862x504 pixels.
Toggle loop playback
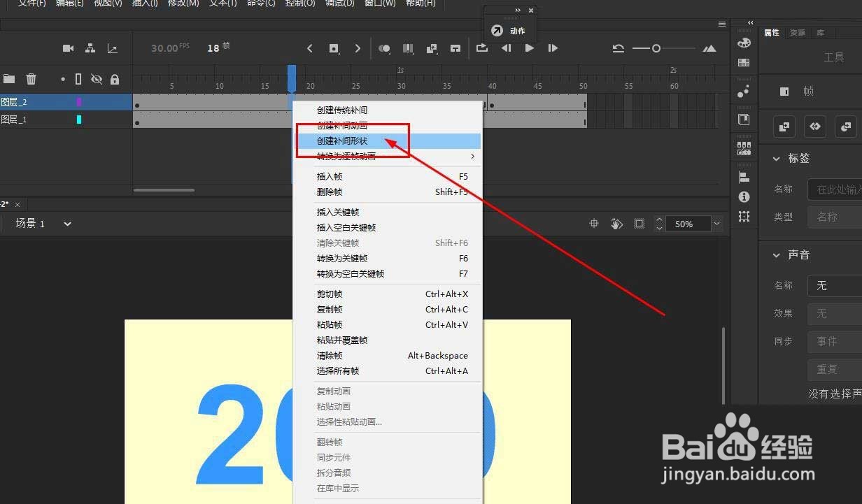[482, 48]
